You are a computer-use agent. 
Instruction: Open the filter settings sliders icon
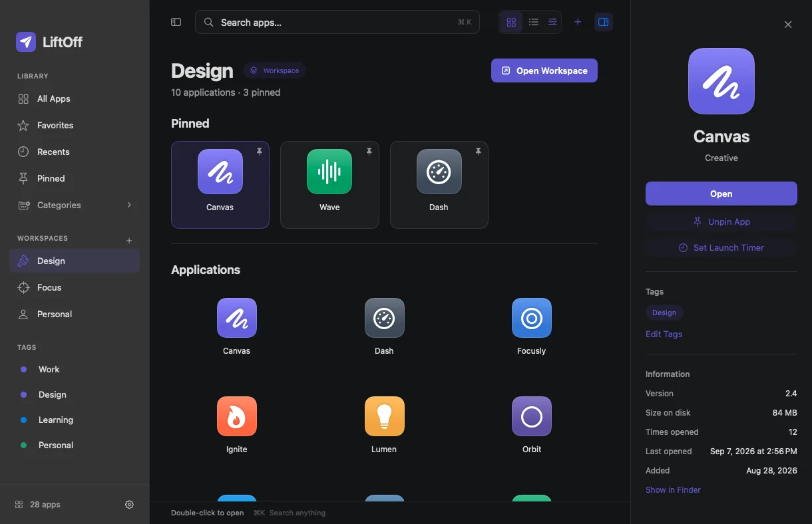coord(552,22)
